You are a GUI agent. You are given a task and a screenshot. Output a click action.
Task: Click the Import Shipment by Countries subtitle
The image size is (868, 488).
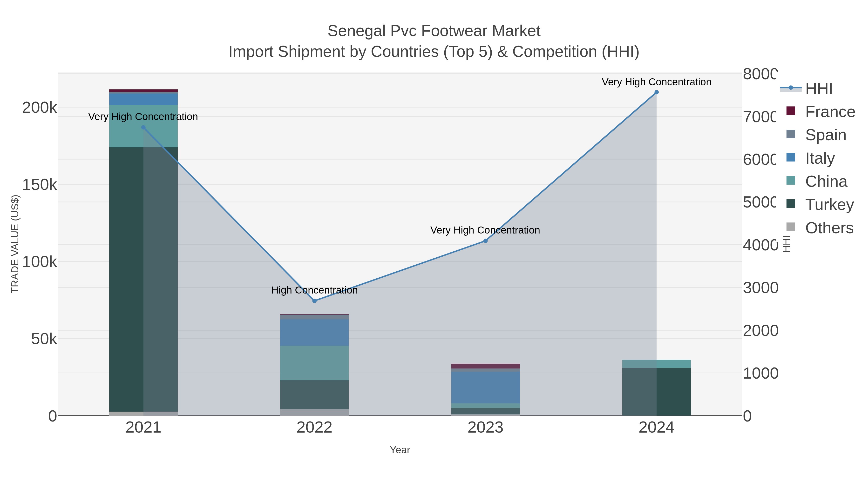pyautogui.click(x=434, y=52)
